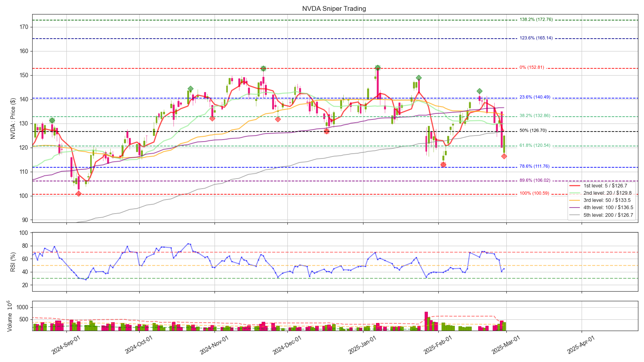Click the green diamond at the November peak
644x362 pixels.
click(x=263, y=68)
